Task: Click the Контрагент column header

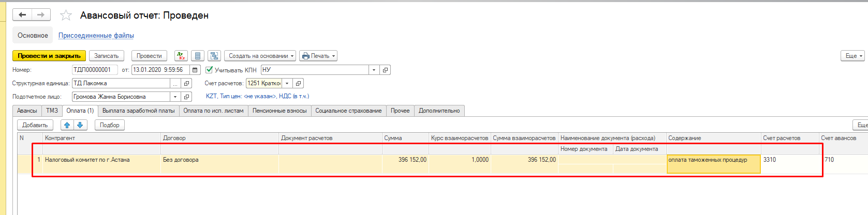Action: tap(102, 138)
